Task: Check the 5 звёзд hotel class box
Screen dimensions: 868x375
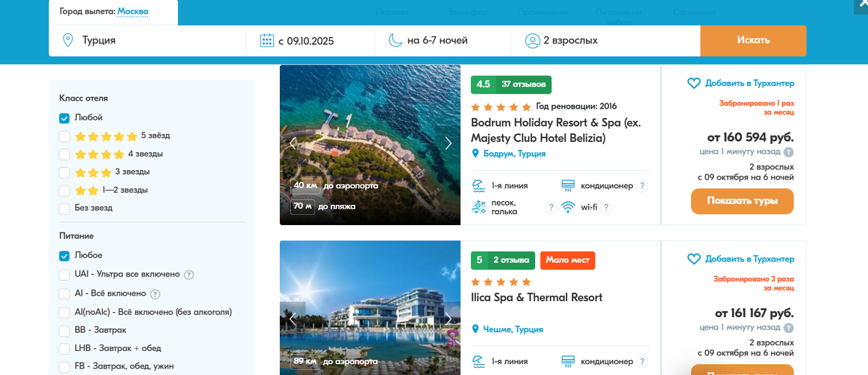Action: [64, 136]
